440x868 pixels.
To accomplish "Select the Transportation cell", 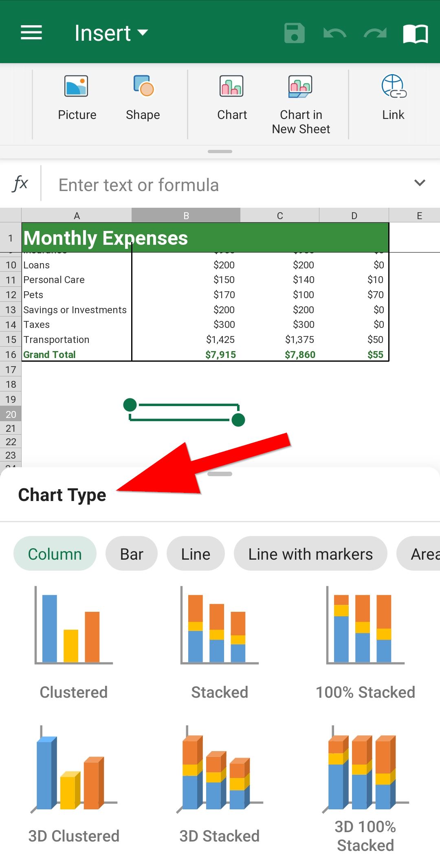I will coord(77,340).
